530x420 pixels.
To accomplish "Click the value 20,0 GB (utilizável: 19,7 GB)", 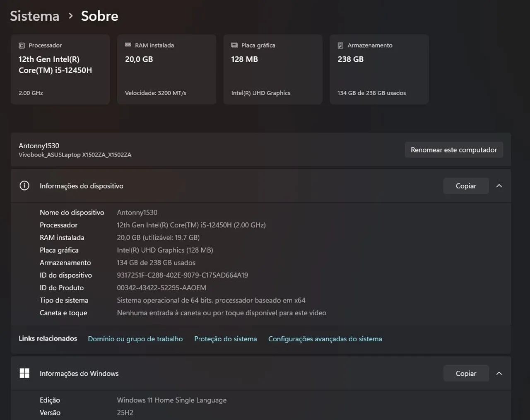I will (x=158, y=237).
